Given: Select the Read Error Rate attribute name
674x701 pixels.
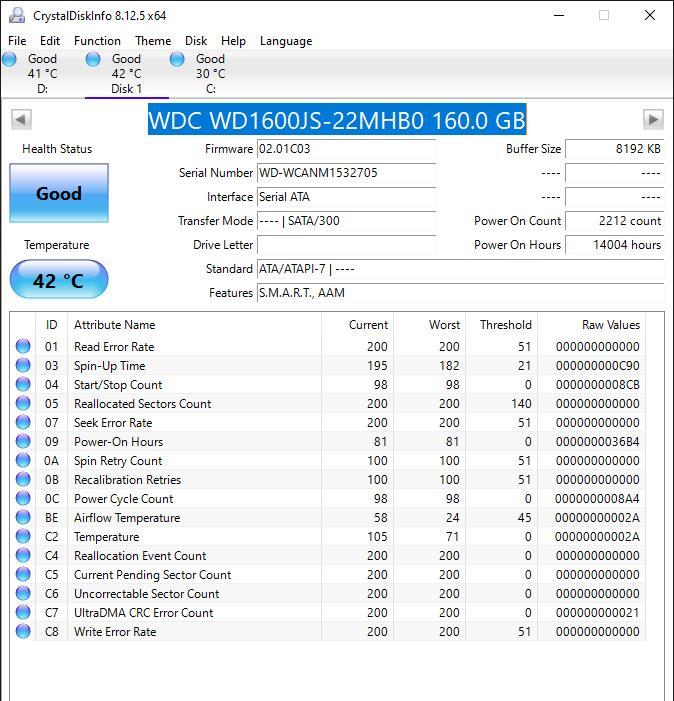Looking at the screenshot, I should pos(114,346).
